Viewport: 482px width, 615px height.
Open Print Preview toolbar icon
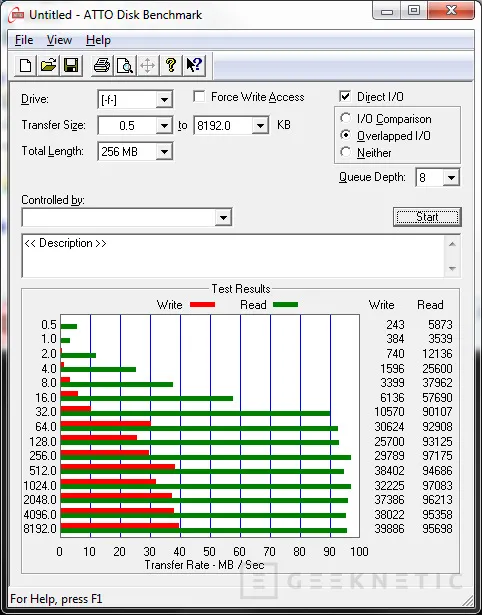pos(125,65)
